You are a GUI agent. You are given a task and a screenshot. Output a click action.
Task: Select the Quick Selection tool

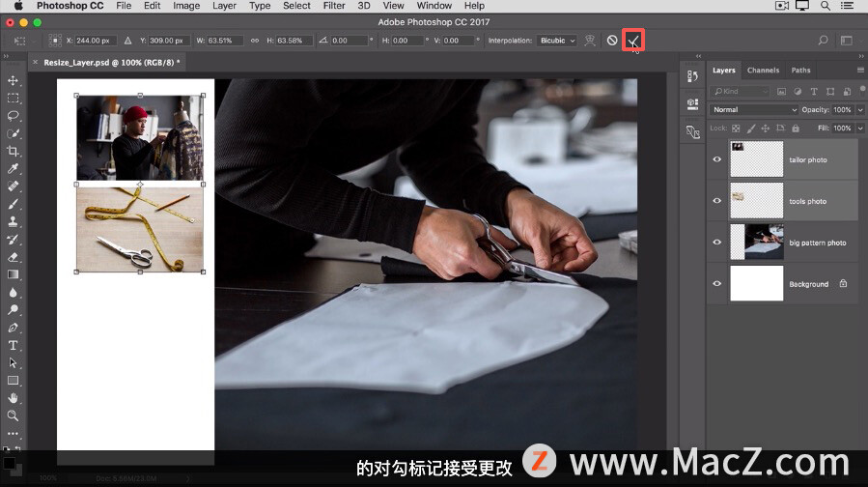[x=13, y=133]
